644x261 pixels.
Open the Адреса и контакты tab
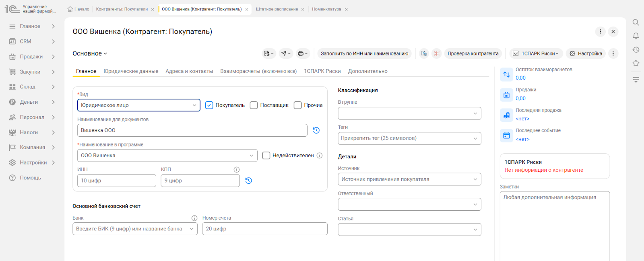tap(189, 71)
